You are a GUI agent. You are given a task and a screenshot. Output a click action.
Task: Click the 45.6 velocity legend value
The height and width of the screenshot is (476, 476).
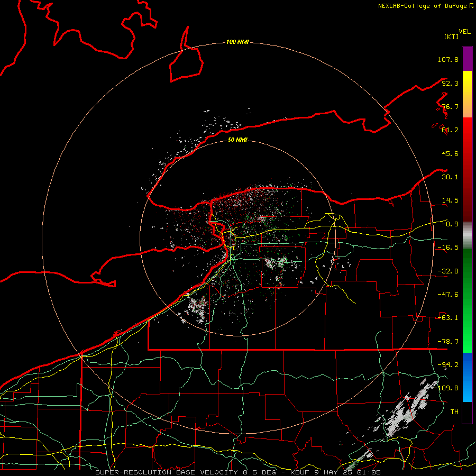pos(450,153)
